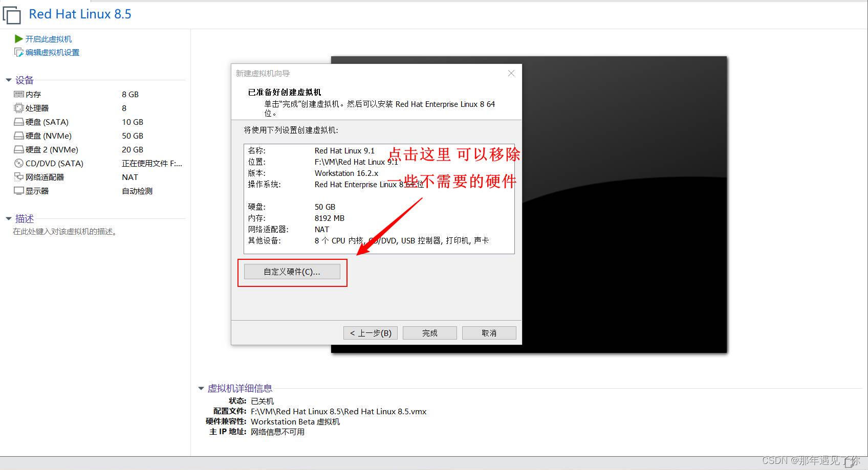Collapse the 虚拟机详细信息 section
868x470 pixels.
point(200,388)
